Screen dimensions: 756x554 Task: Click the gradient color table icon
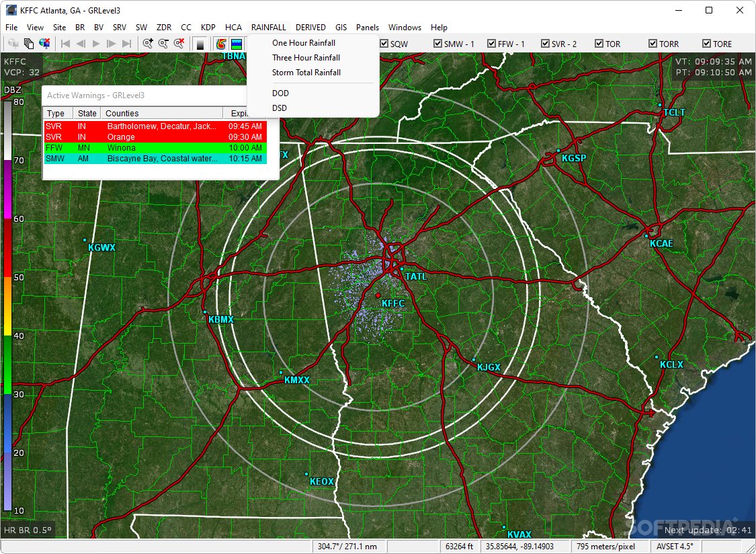pyautogui.click(x=200, y=44)
